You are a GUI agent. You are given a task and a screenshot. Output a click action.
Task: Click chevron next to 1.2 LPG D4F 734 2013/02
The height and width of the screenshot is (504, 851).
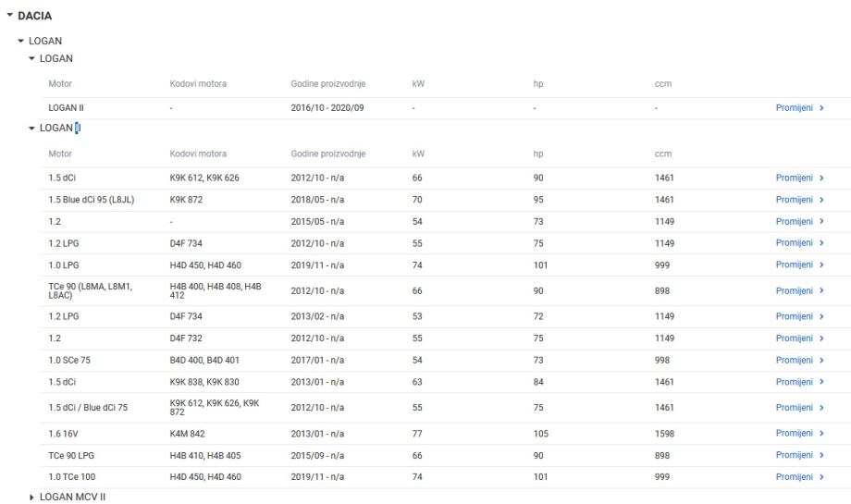click(821, 316)
